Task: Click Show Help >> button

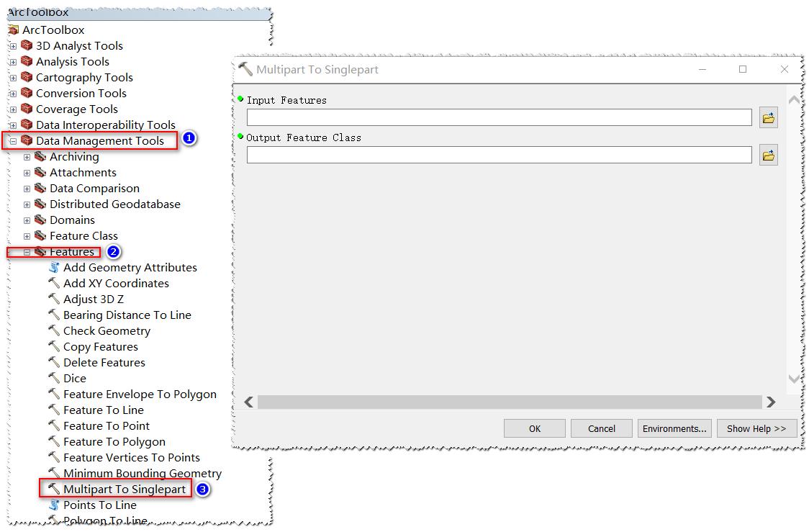Action: 756,428
